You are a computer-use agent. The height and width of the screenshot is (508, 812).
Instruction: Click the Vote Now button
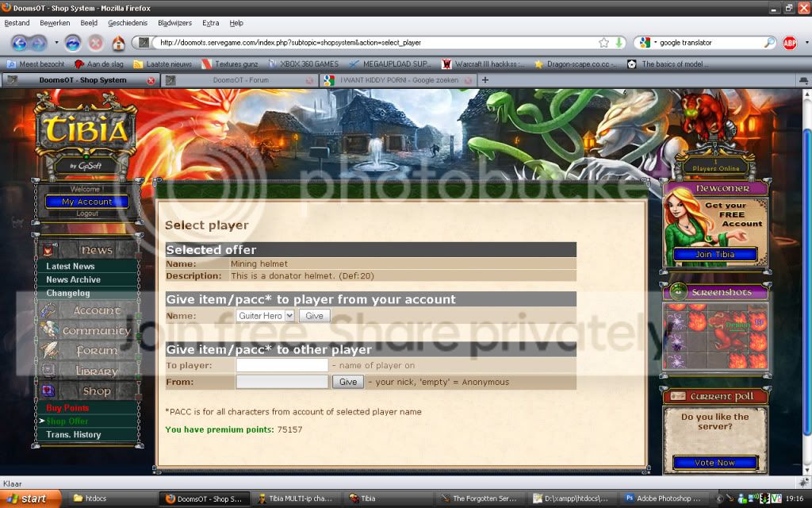click(715, 463)
